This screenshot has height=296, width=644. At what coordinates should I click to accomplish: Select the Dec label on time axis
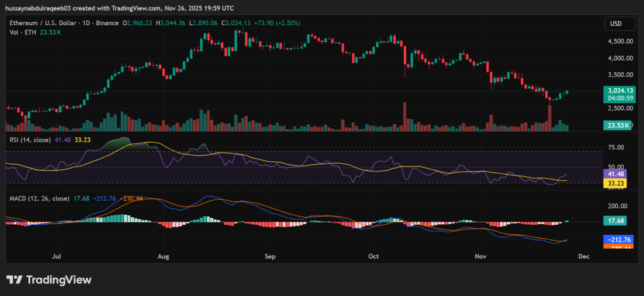tap(584, 257)
